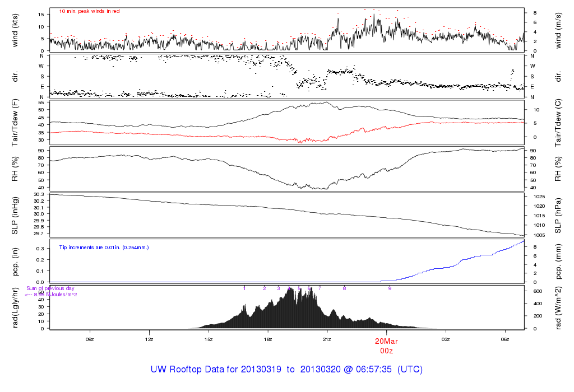Click the 'S' tick on right direction axis
Viewport: 574px width, 392px height.
point(533,76)
